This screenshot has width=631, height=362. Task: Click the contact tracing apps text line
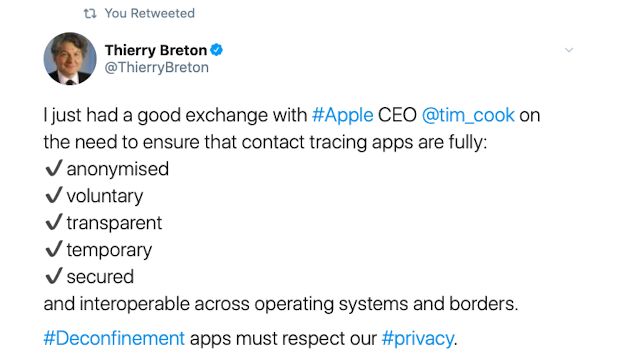(x=265, y=142)
